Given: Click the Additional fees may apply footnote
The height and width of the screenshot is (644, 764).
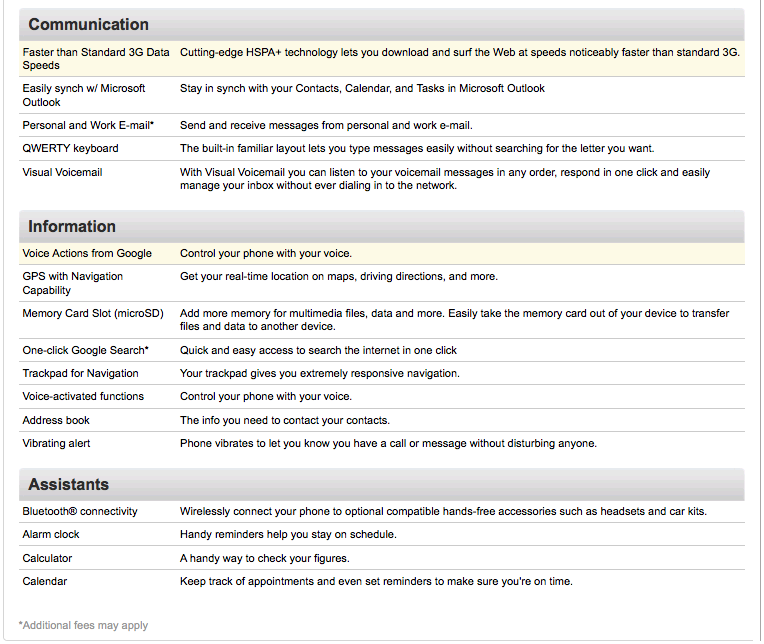Looking at the screenshot, I should coord(83,625).
